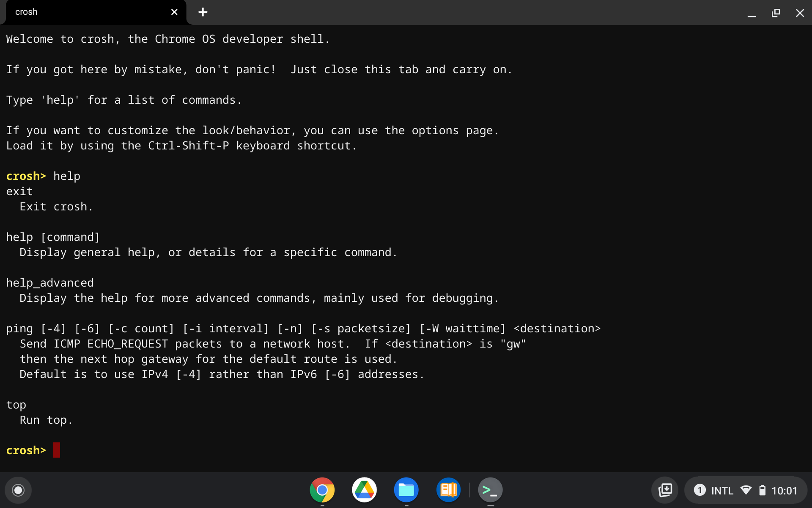This screenshot has height=508, width=812.
Task: Click the help_advanced command text
Action: pyautogui.click(x=50, y=283)
